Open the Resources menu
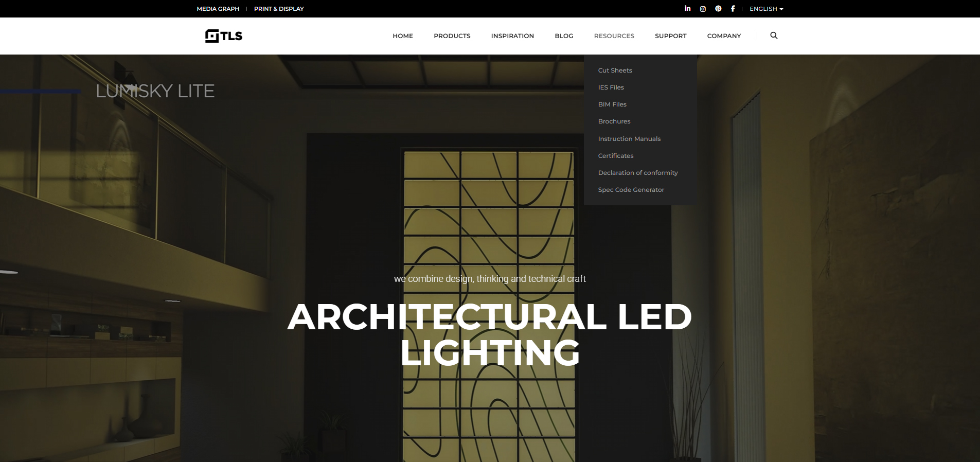The width and height of the screenshot is (980, 462). (614, 36)
